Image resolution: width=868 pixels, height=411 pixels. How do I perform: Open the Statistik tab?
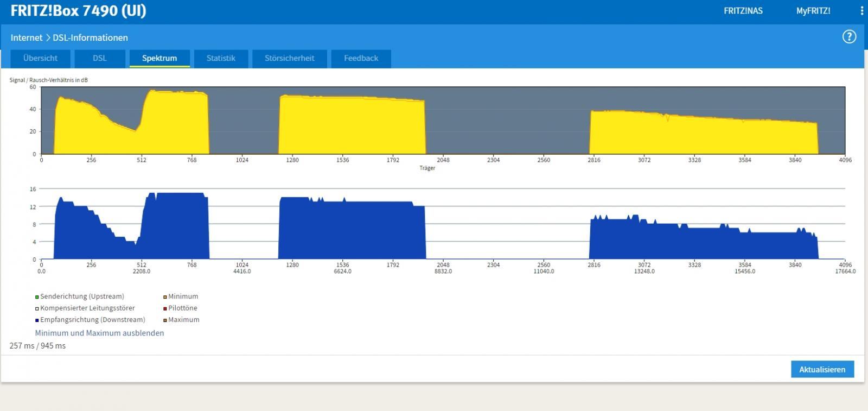[x=221, y=58]
